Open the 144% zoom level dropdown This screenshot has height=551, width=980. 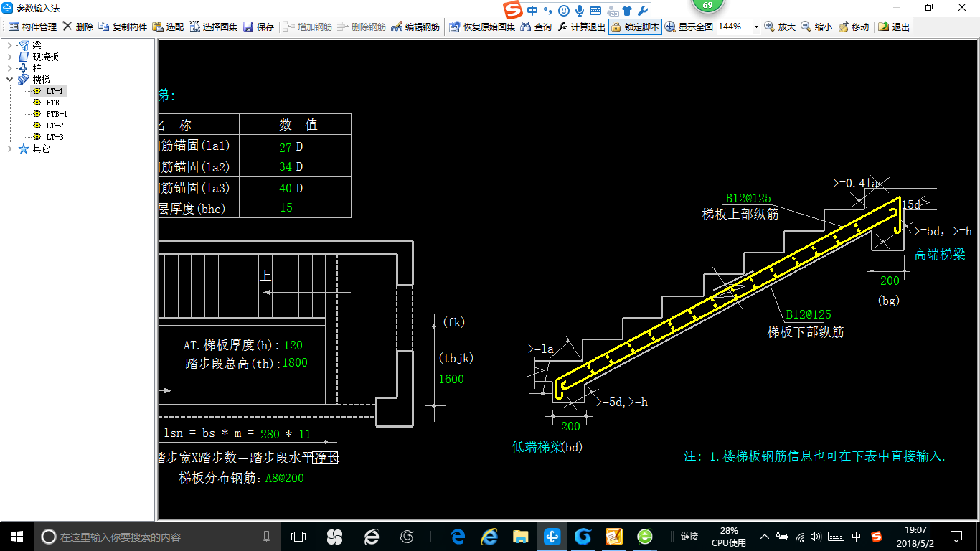[x=756, y=27]
